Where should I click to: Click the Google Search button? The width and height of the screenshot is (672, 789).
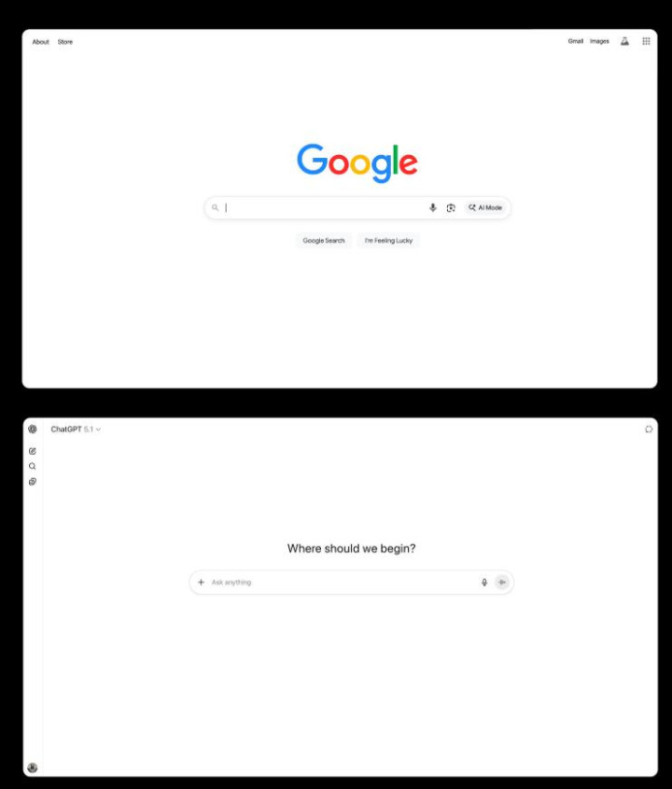click(x=324, y=241)
